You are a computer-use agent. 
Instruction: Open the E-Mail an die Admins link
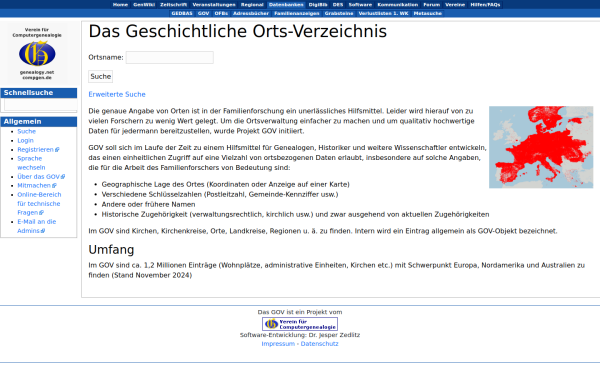(x=36, y=226)
